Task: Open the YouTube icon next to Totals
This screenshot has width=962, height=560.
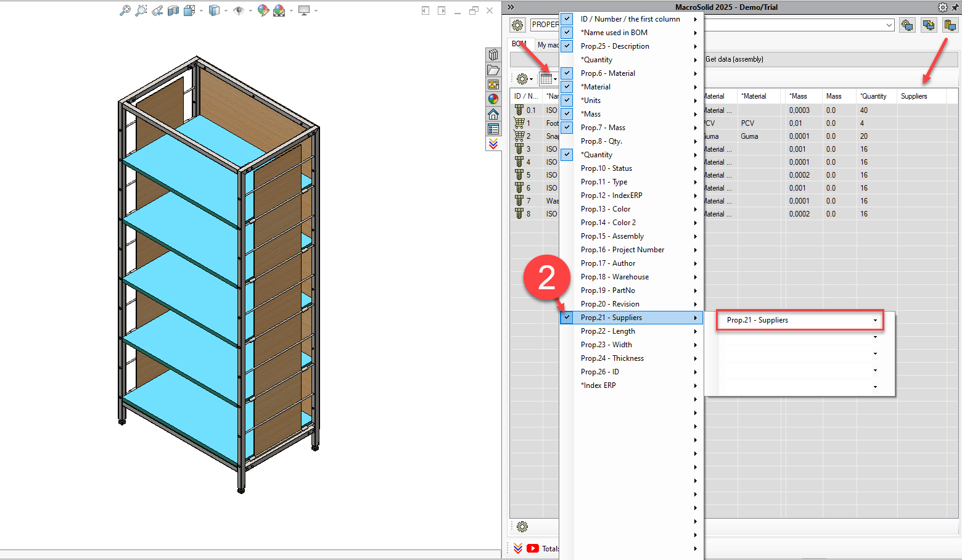Action: pyautogui.click(x=533, y=548)
